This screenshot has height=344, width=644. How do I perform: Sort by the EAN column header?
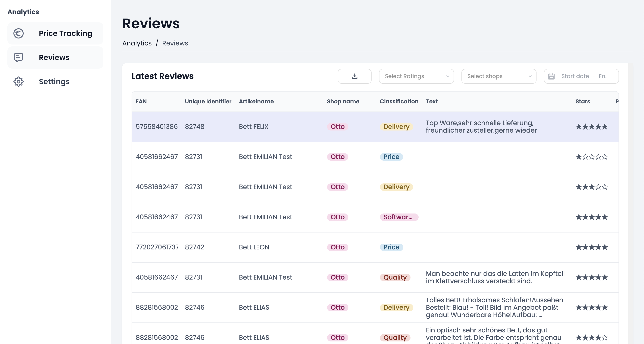(141, 101)
